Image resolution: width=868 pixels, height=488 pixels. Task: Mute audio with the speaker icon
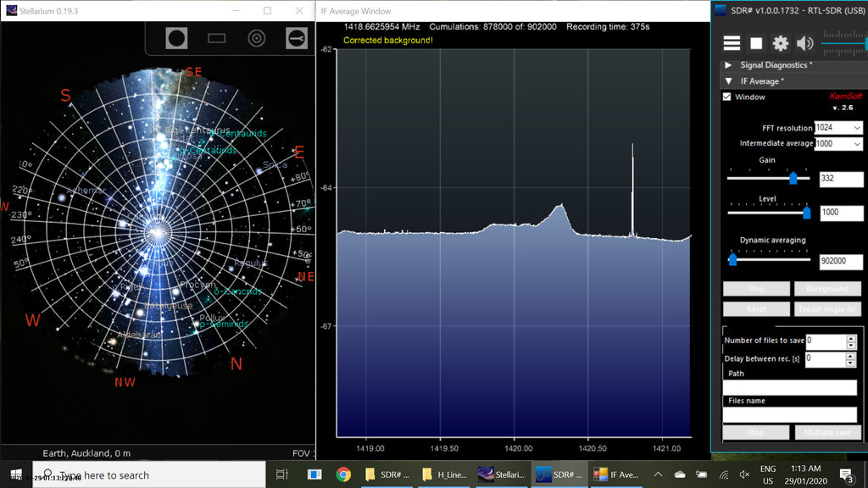click(x=804, y=43)
